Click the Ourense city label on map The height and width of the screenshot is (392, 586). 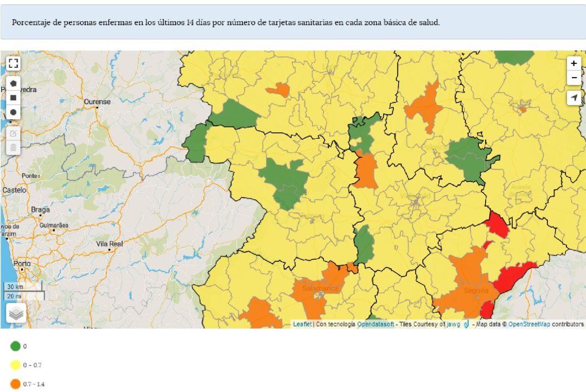[x=97, y=102]
